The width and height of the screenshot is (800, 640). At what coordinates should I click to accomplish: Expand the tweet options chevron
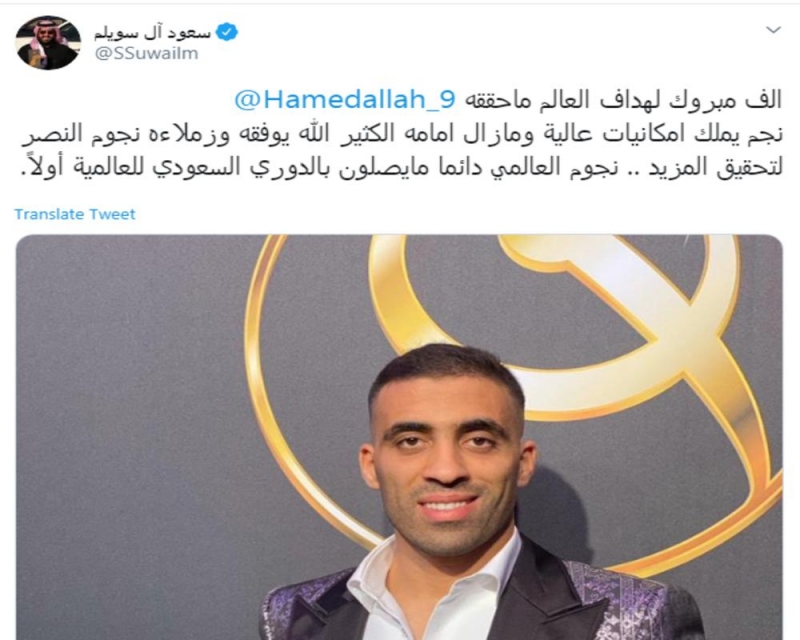773,30
